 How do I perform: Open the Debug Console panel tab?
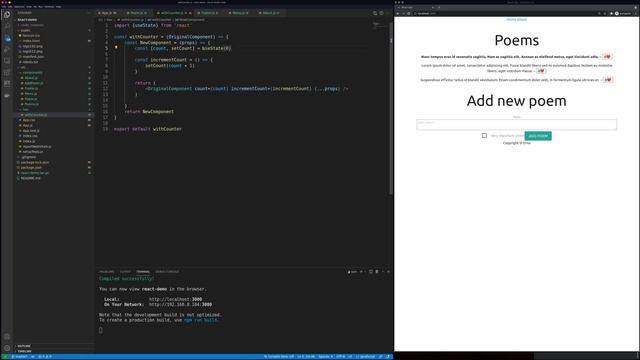(x=167, y=271)
